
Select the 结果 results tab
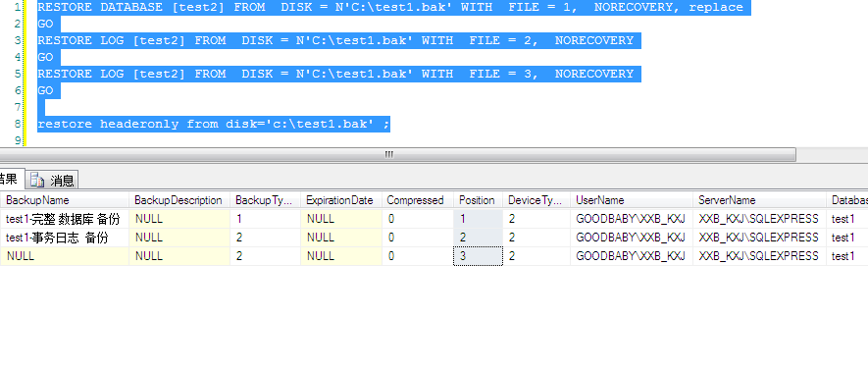click(9, 179)
